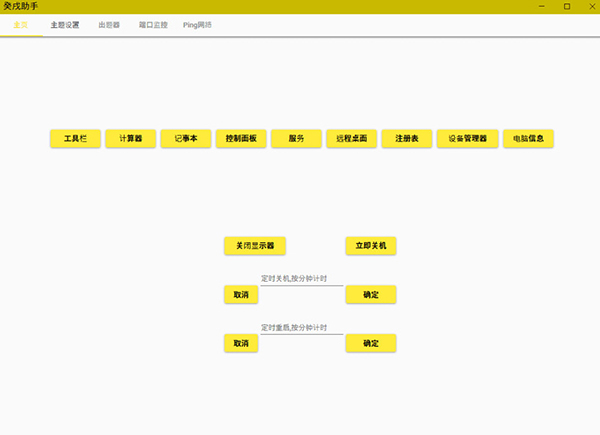Open the 注册表 registry button
600x435 pixels.
point(407,138)
